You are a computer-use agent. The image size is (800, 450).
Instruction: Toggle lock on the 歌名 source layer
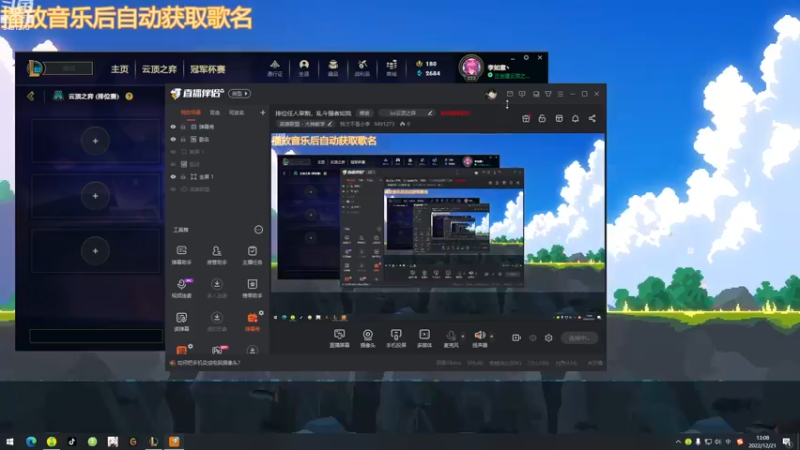183,139
